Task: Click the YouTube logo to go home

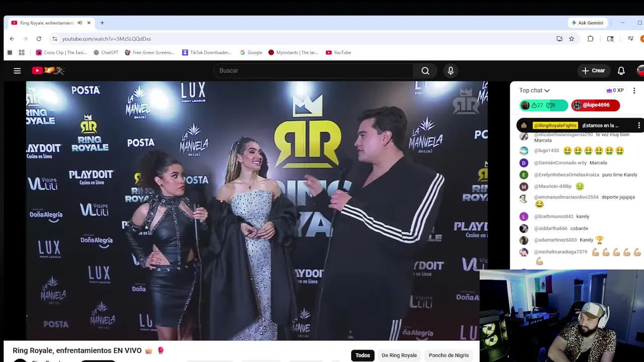Action: pyautogui.click(x=48, y=71)
